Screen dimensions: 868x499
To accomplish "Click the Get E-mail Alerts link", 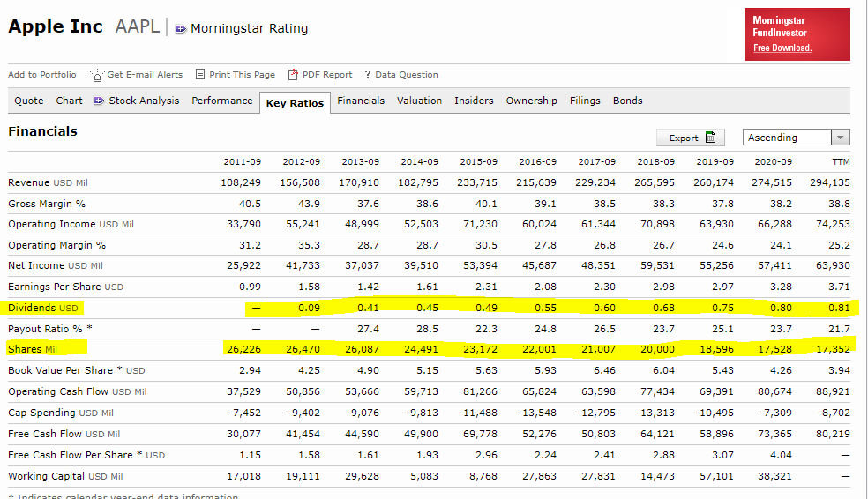I will (145, 75).
